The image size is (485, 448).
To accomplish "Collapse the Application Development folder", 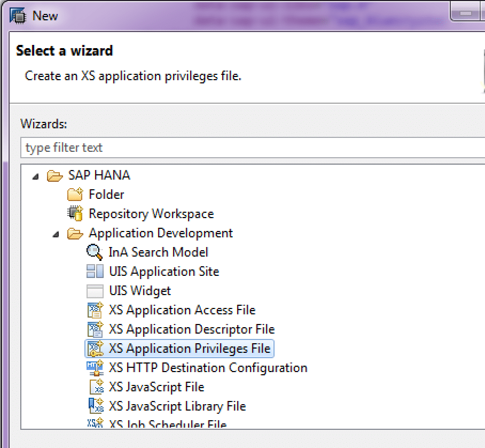I will point(56,234).
